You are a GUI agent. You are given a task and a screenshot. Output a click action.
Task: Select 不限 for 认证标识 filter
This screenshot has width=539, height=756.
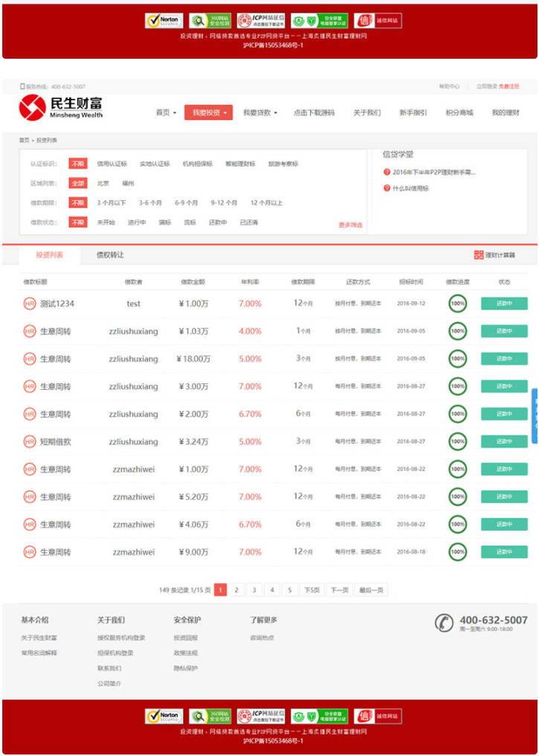[78, 164]
